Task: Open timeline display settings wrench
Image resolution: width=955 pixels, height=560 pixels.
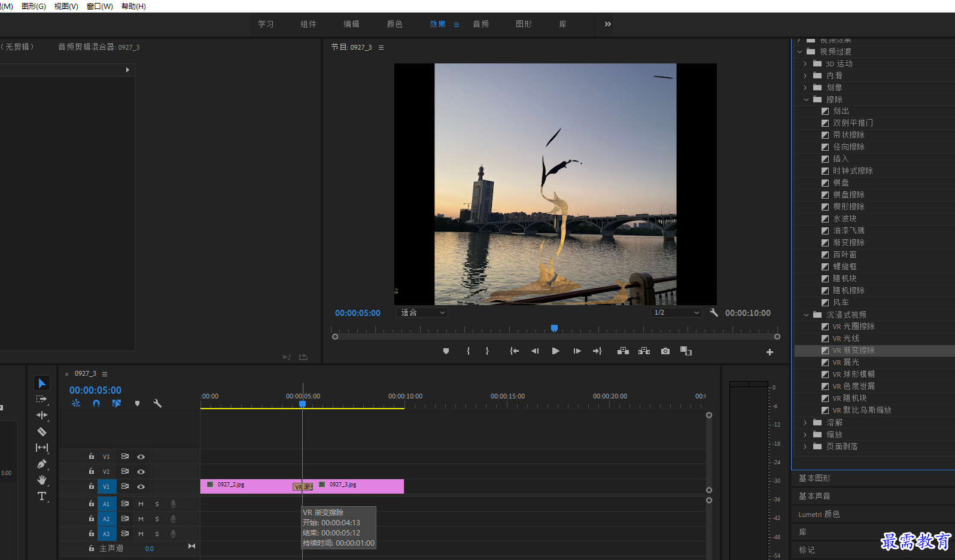Action: [x=157, y=403]
